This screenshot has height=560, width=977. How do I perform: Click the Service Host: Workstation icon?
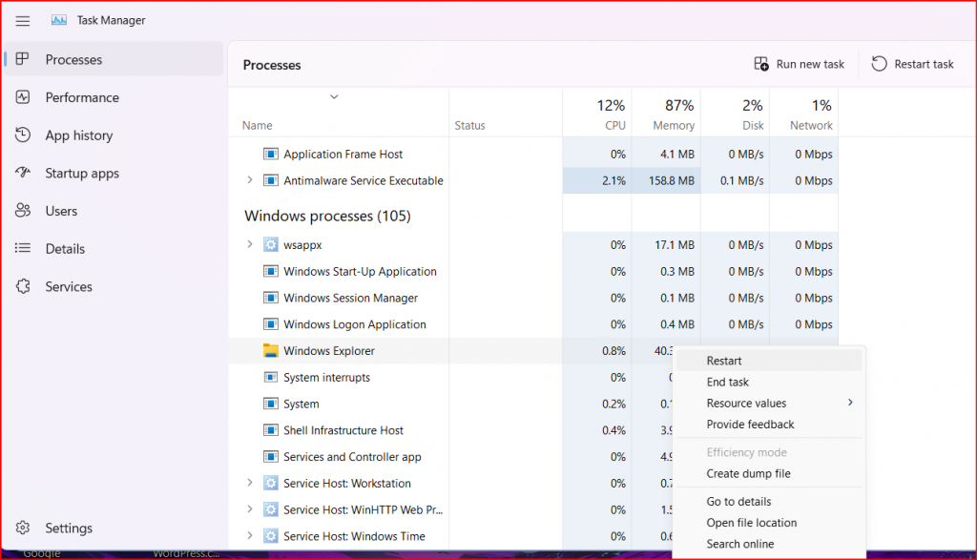(x=270, y=484)
